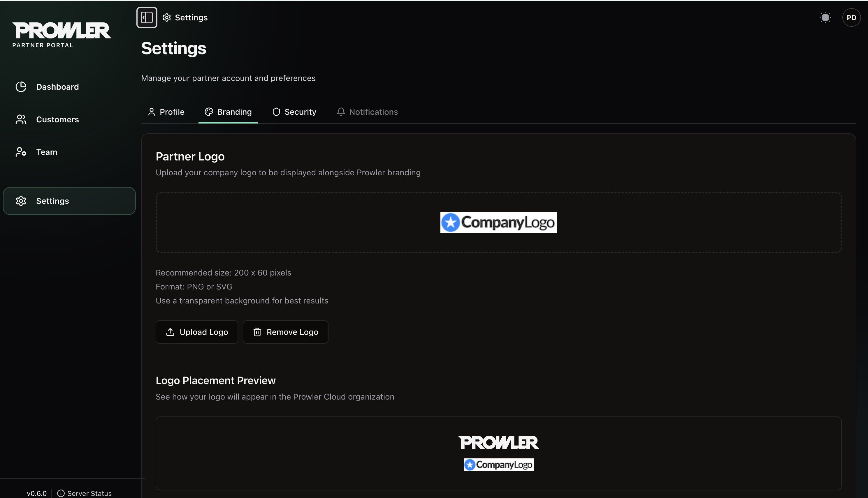Click the Upload Logo button
868x498 pixels.
point(197,332)
